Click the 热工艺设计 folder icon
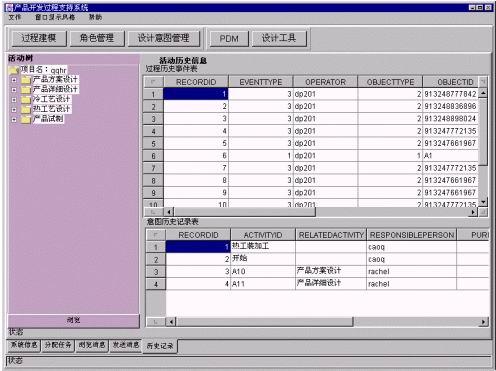496x371 pixels. [26, 109]
